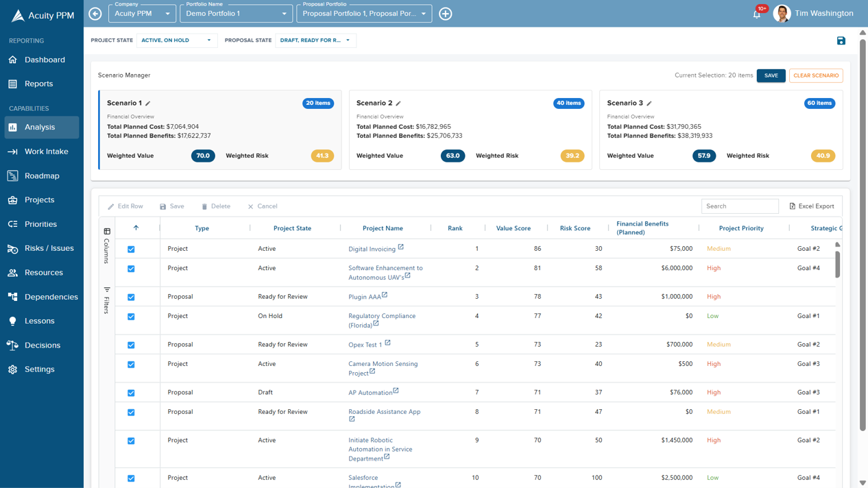
Task: Open the Columns side panel
Action: [x=107, y=246]
